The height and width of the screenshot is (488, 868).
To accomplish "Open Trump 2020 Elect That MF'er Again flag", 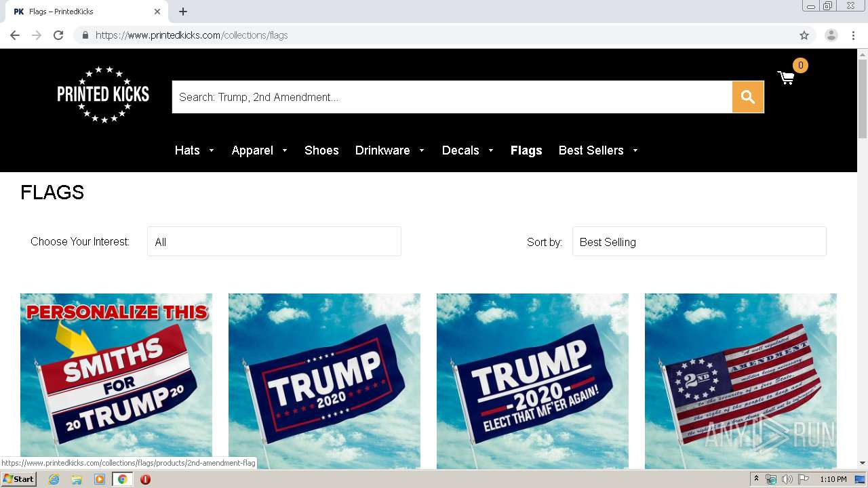I will 532,381.
